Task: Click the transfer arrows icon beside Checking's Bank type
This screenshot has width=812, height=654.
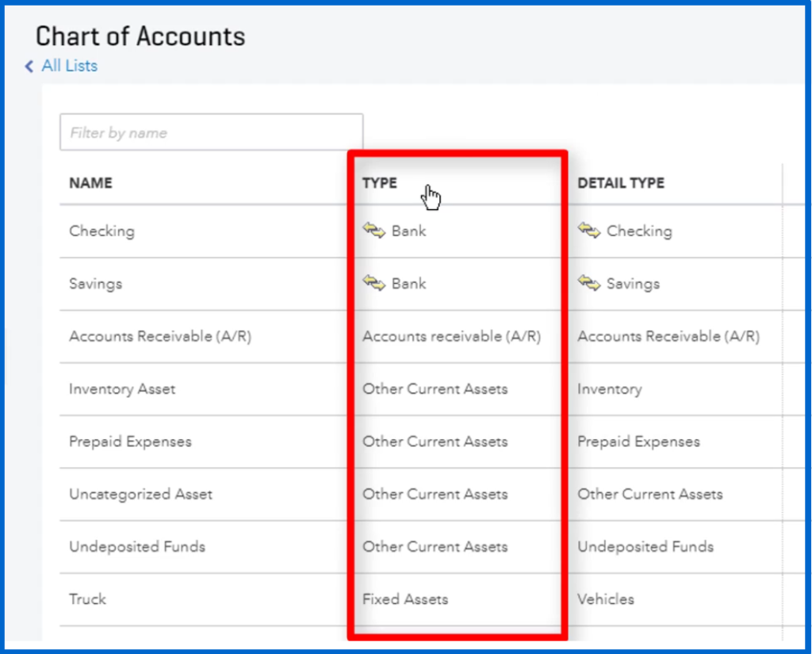Action: (375, 231)
